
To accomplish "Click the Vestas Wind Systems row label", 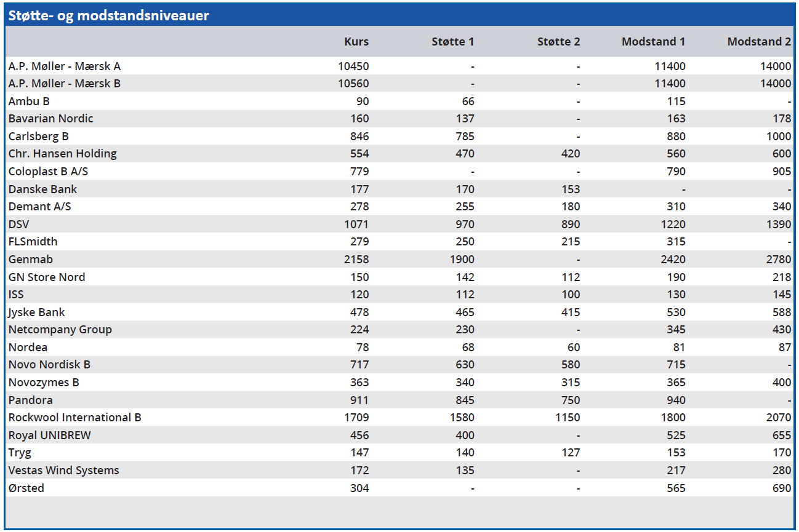I will pos(64,470).
